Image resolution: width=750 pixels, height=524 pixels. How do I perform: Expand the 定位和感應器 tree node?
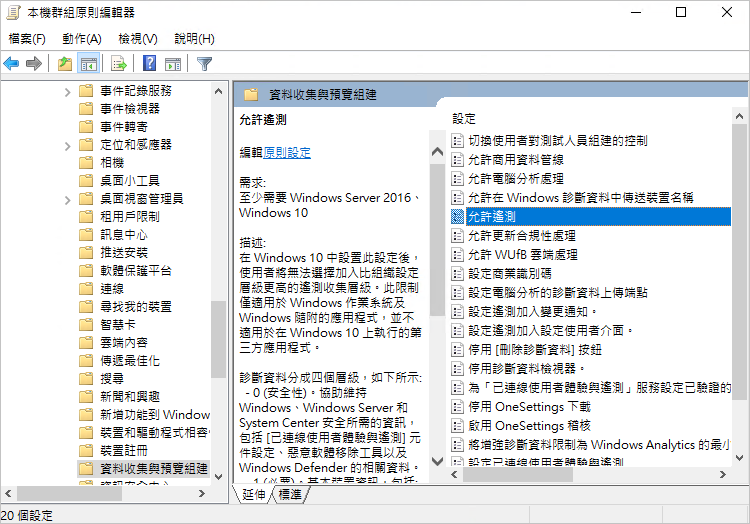click(67, 145)
